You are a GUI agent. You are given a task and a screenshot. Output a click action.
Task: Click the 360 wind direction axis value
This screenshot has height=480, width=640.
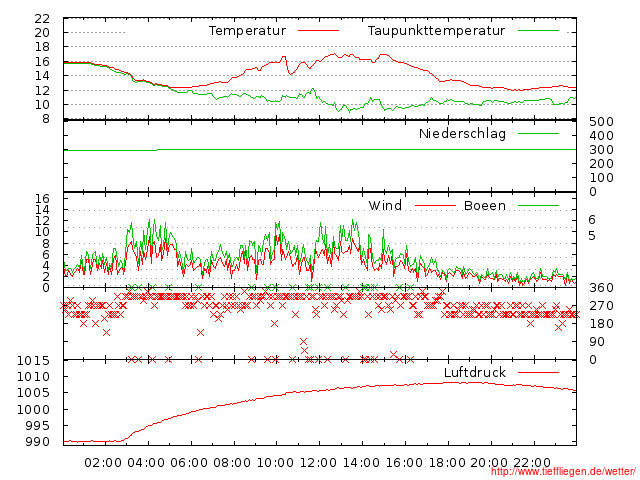[600, 288]
